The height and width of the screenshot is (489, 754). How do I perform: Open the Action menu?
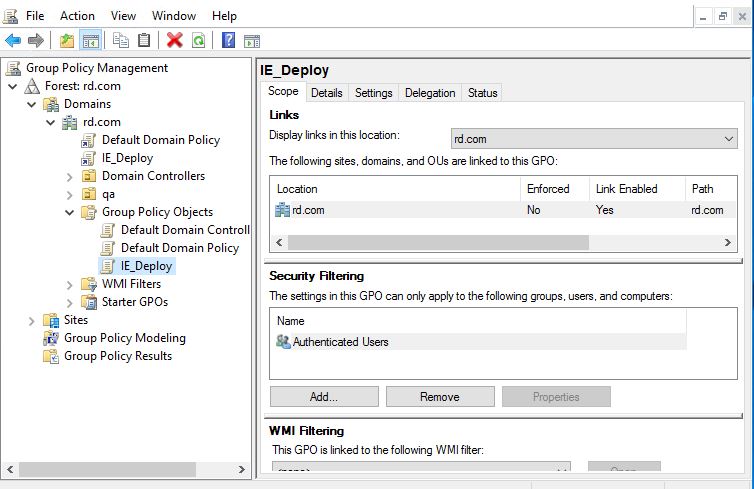tap(77, 15)
